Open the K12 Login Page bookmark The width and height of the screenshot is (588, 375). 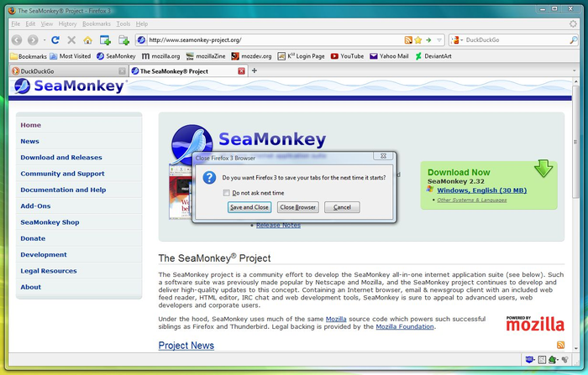301,56
